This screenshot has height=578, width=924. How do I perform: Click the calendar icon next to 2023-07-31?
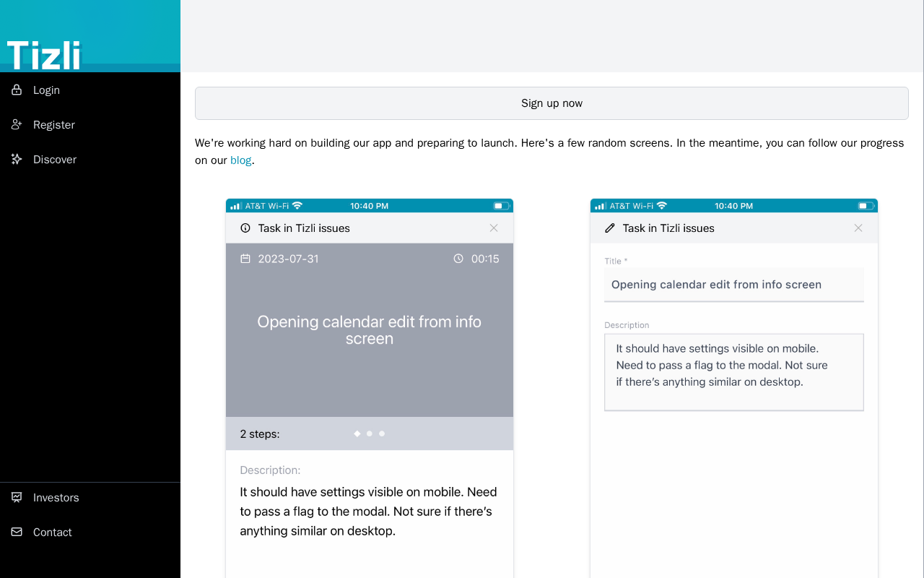pyautogui.click(x=245, y=259)
